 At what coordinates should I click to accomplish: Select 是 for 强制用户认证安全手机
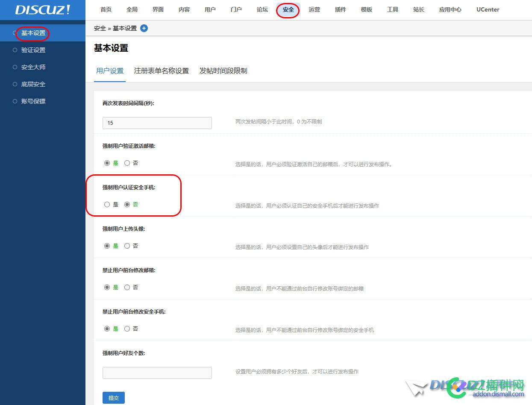pyautogui.click(x=107, y=204)
